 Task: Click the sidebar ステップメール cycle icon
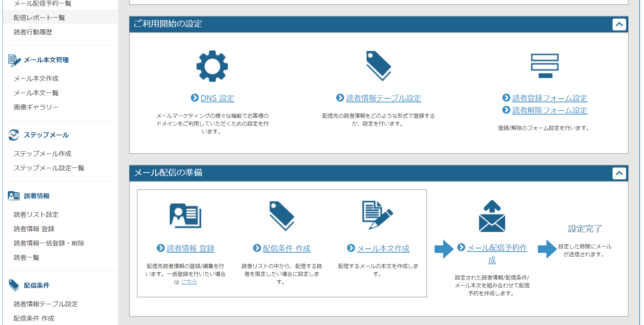coord(14,135)
